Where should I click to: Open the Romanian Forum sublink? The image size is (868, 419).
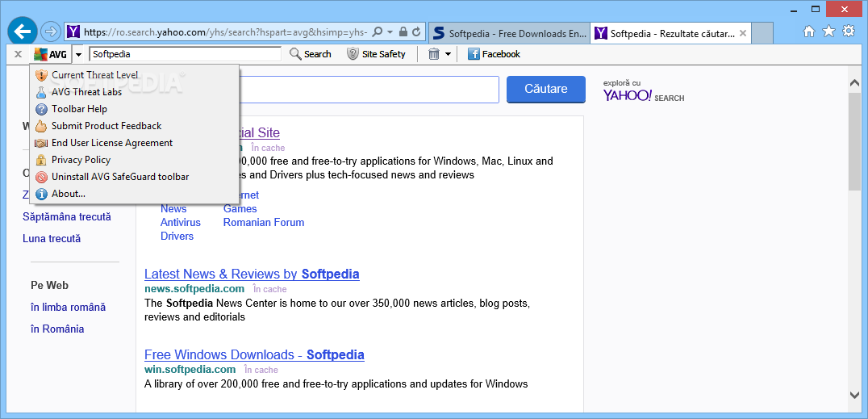tap(264, 222)
